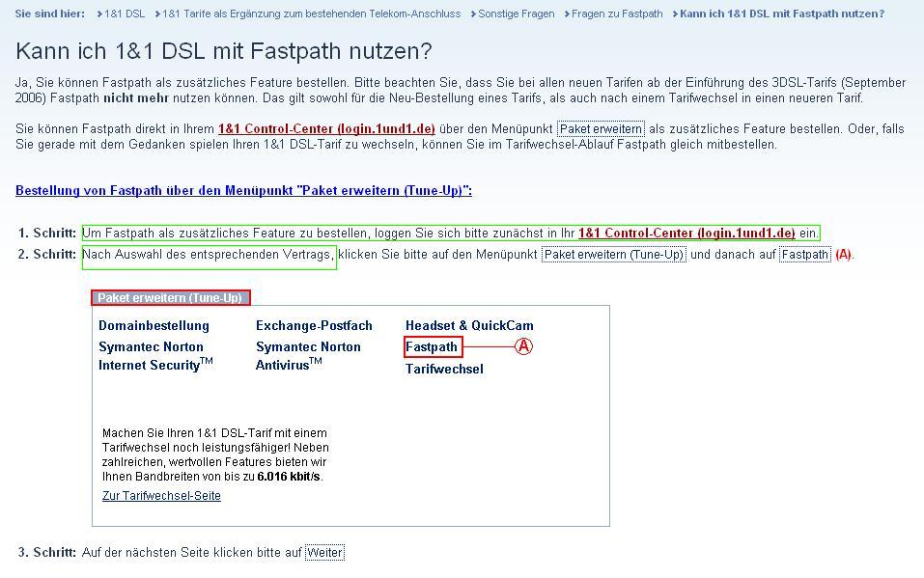Open the Fragen zu Fastpath breadcrumb
This screenshot has width=924, height=578.
coord(617,14)
